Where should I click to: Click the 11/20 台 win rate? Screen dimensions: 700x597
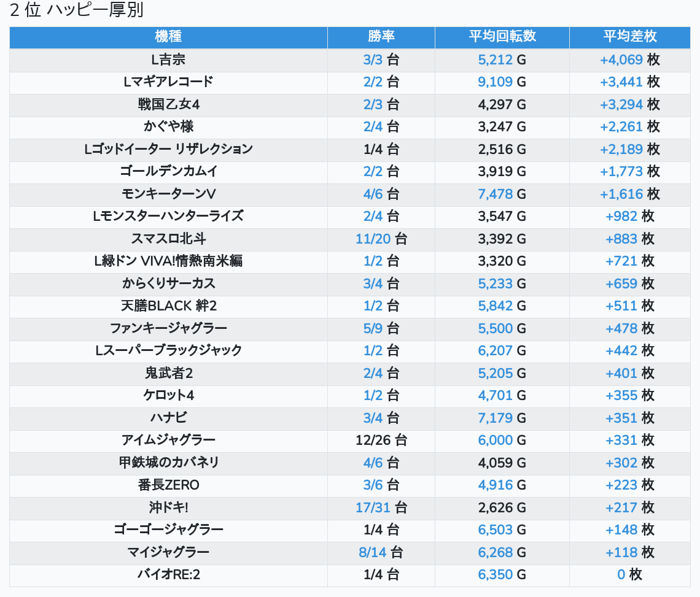[x=381, y=239]
